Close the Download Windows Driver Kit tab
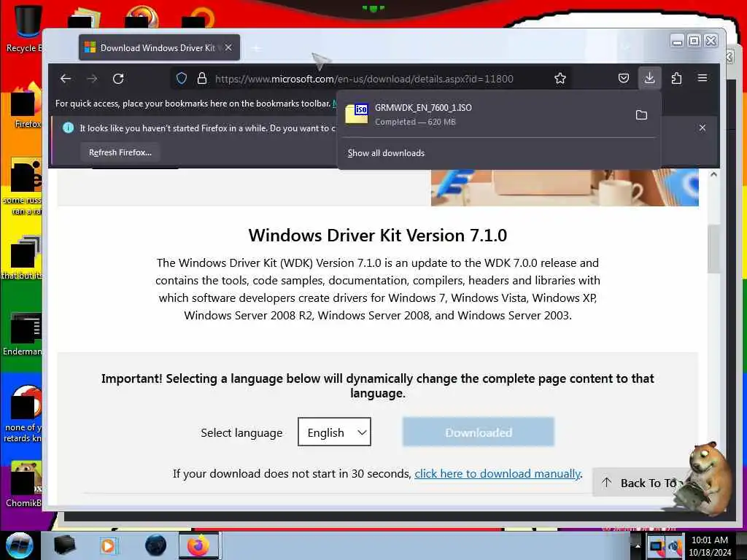The width and height of the screenshot is (747, 560). pos(228,47)
